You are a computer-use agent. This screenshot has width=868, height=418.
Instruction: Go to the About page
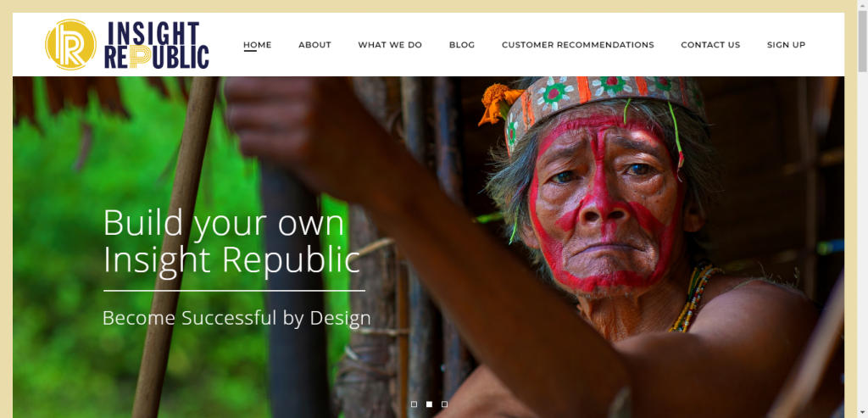click(314, 45)
